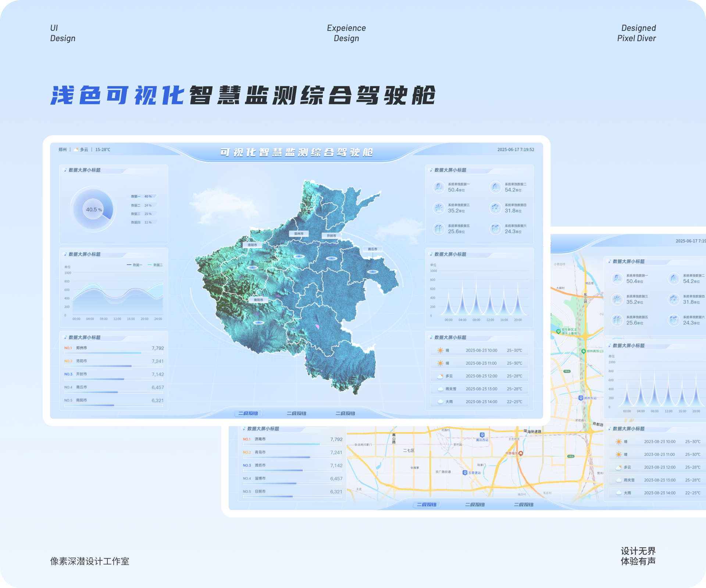Toggle the donut legend item 数据一 40%
706x588 pixels.
pyautogui.click(x=143, y=197)
